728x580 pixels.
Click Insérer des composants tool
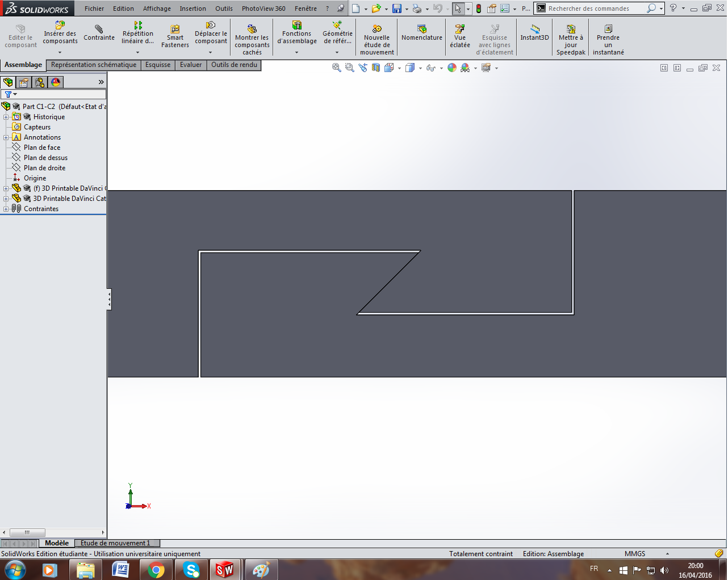[60, 33]
